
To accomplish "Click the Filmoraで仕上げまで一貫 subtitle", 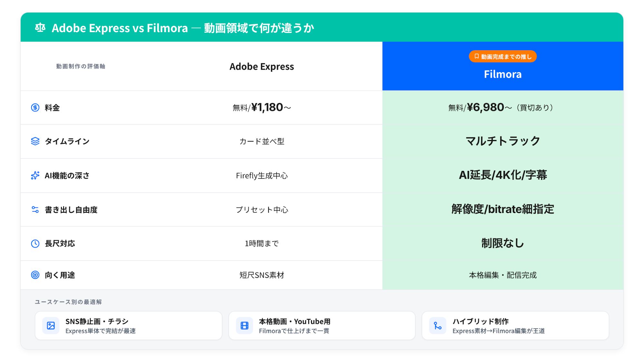I will click(294, 331).
